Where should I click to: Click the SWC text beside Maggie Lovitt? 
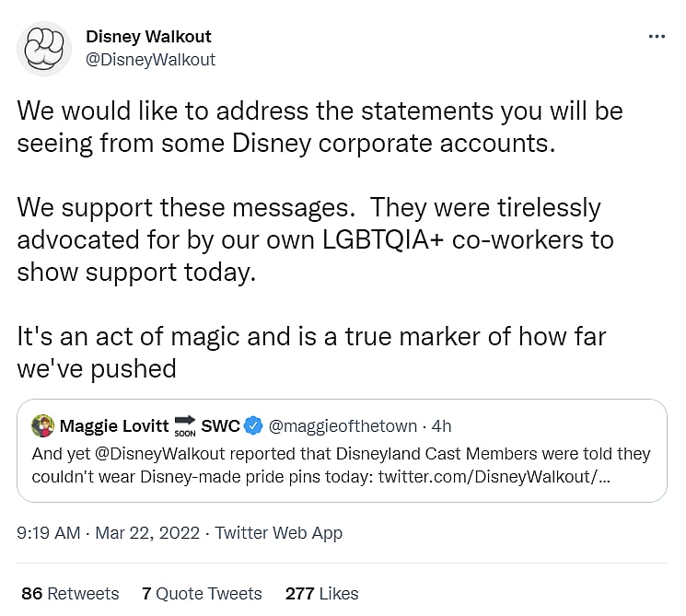220,425
